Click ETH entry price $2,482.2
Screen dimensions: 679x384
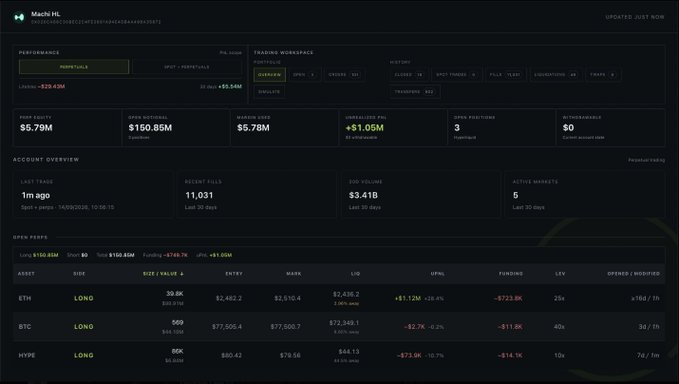(x=229, y=298)
